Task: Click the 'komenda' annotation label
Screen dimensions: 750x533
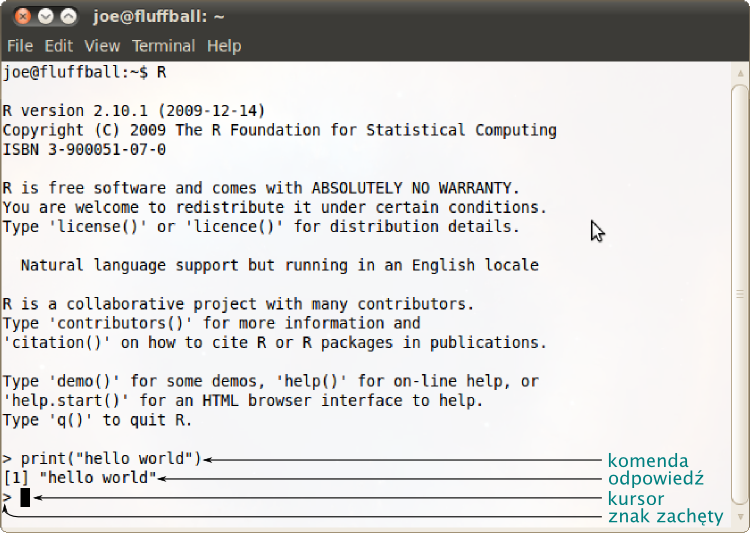Action: click(x=648, y=460)
